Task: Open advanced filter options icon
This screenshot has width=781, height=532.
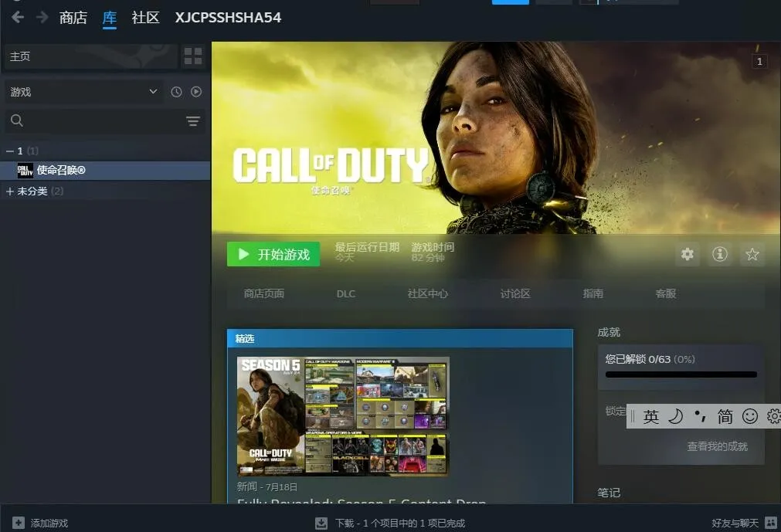Action: pyautogui.click(x=192, y=121)
